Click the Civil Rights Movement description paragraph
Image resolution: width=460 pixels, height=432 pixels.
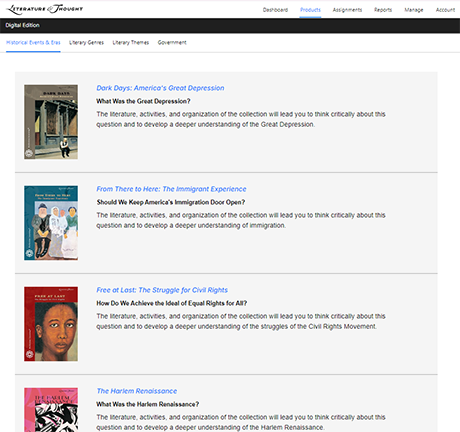[x=241, y=321]
